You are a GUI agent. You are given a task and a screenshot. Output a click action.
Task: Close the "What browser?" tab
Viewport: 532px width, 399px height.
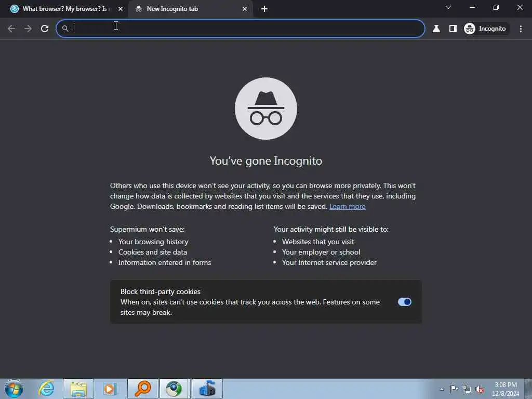click(x=121, y=9)
